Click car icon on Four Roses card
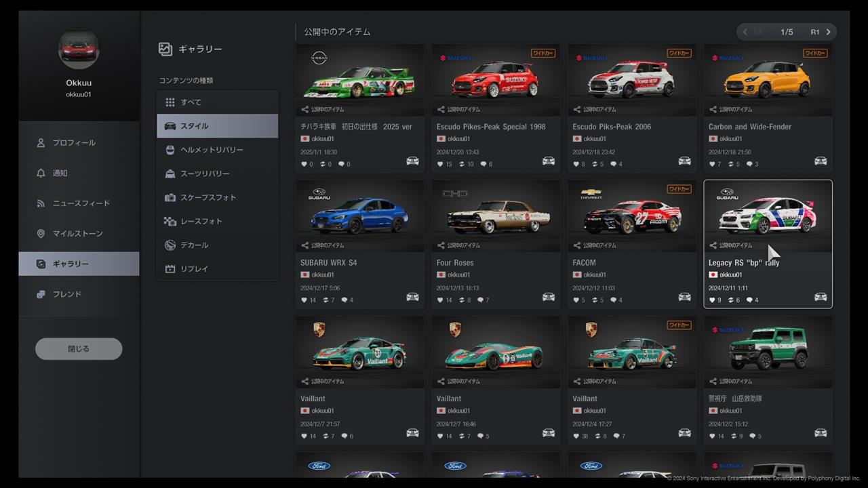This screenshot has height=488, width=868. pyautogui.click(x=549, y=297)
